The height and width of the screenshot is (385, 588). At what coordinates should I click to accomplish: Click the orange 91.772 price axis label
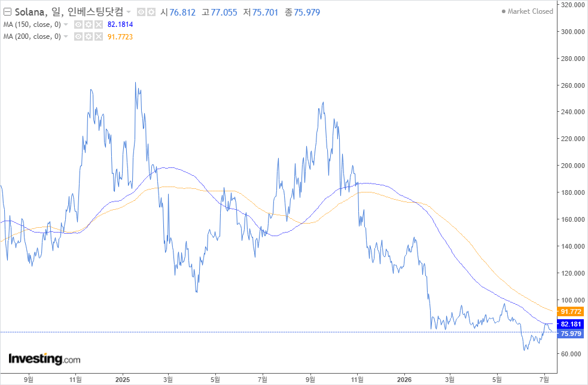(x=571, y=311)
